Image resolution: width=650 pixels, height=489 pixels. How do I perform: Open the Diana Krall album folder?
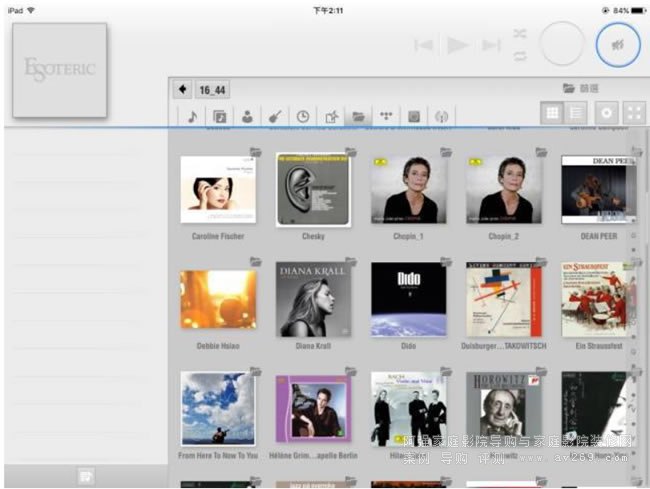coord(313,299)
